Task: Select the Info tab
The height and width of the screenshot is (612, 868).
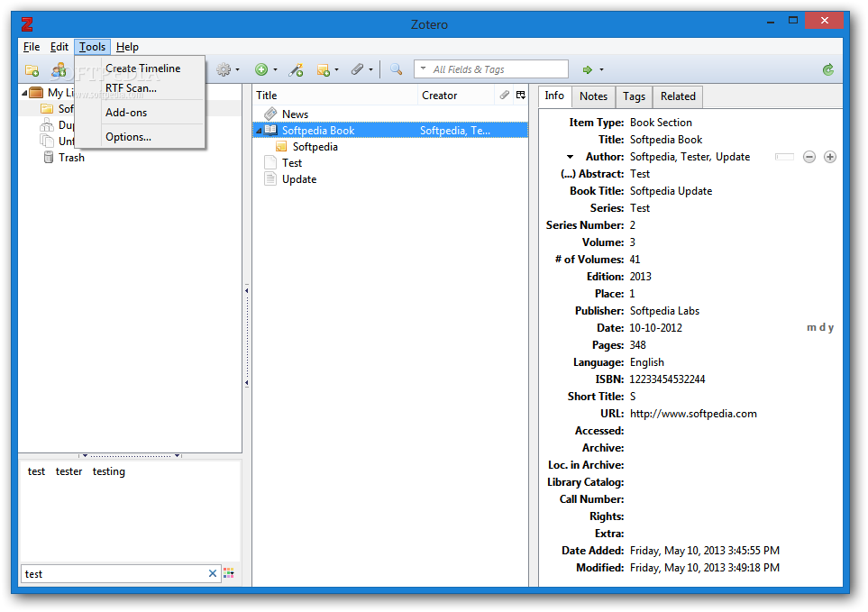Action: coord(554,96)
